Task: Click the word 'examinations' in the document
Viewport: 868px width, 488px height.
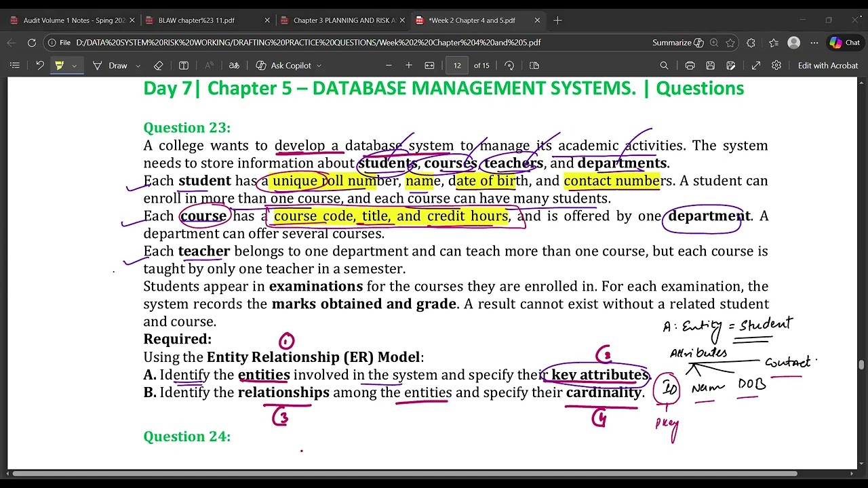Action: coord(316,286)
